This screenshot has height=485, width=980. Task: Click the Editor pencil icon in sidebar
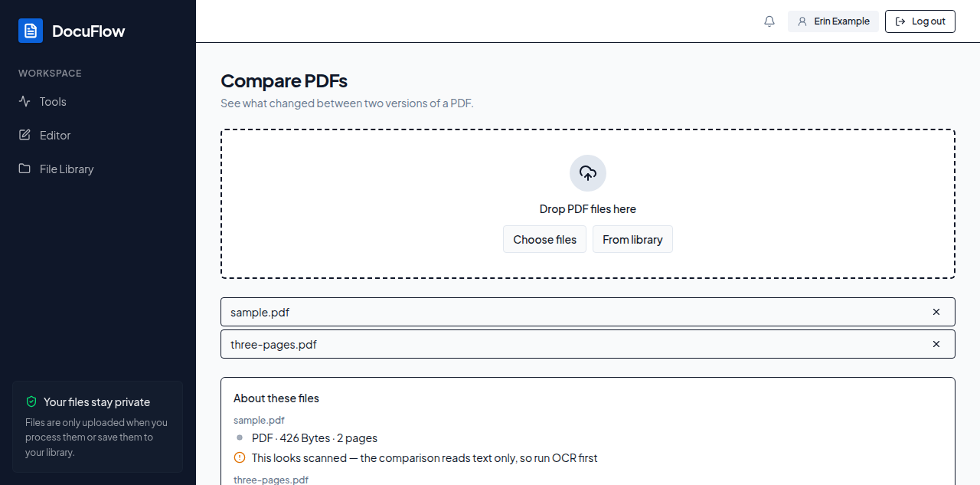[24, 135]
